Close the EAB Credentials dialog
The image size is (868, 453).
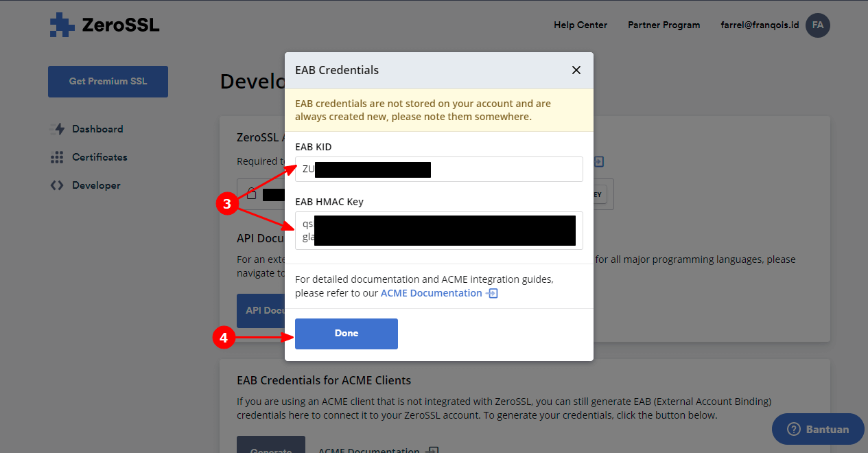(576, 70)
